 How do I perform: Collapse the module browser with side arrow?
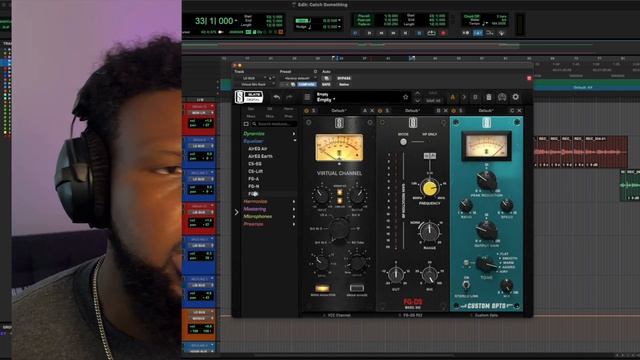click(x=236, y=212)
